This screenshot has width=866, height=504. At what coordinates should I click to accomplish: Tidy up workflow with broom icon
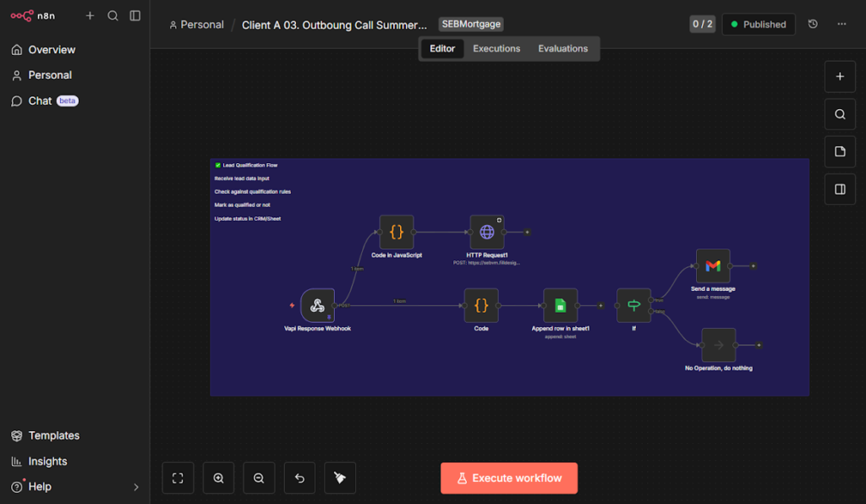[x=340, y=478]
